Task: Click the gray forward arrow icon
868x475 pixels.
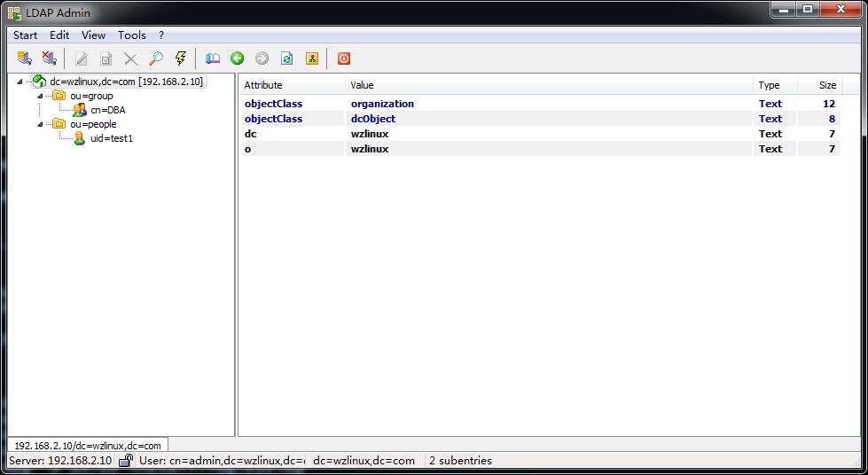Action: pyautogui.click(x=262, y=58)
